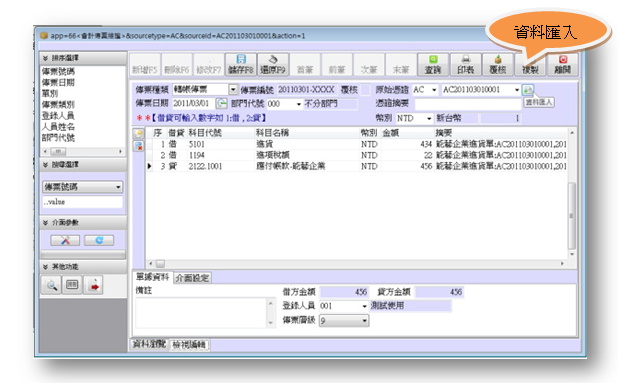Switch to the 資料瀏覽 bottom tab
Viewport: 618px width, 383px height.
(x=149, y=344)
